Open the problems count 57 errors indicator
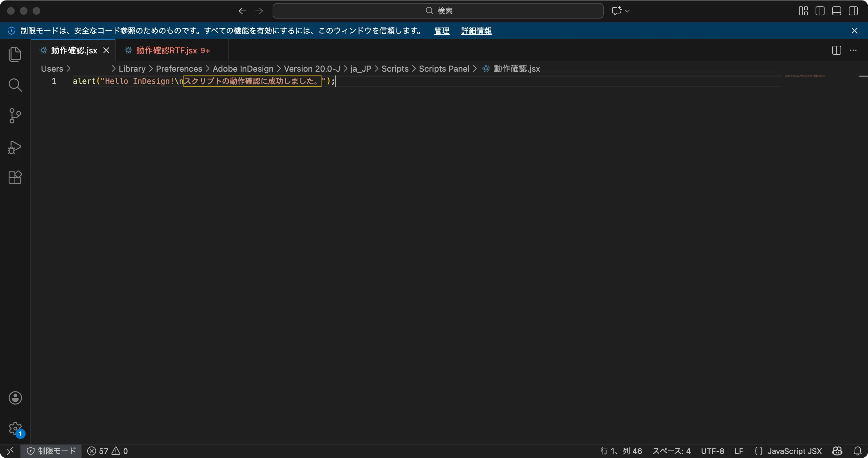Viewport: 868px width, 458px height. click(x=107, y=451)
